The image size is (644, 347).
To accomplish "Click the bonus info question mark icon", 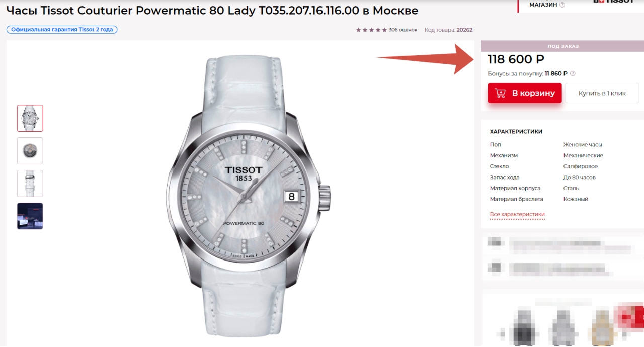I will pyautogui.click(x=573, y=73).
